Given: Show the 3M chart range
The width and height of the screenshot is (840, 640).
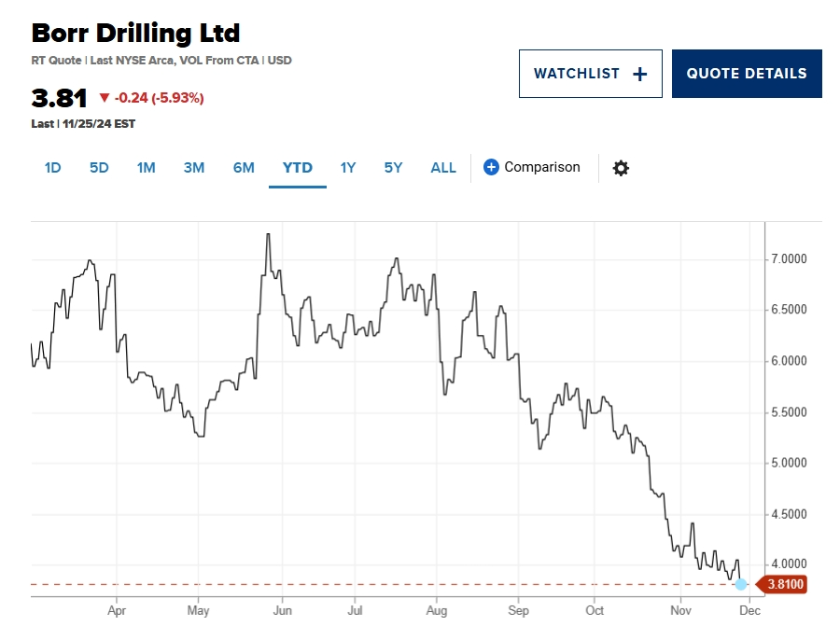Looking at the screenshot, I should click(193, 168).
